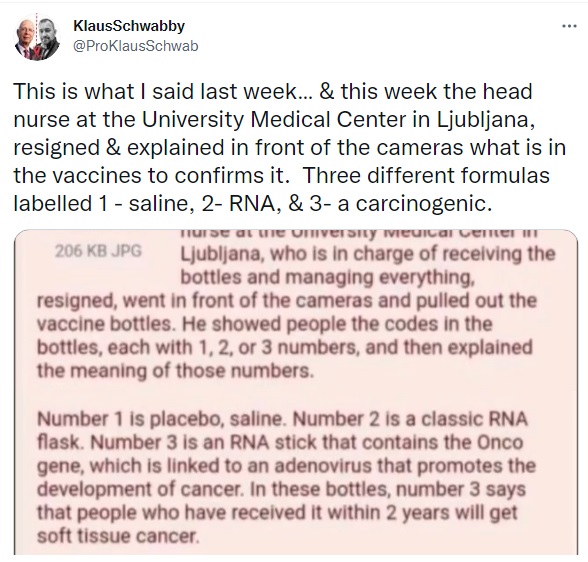Open the attached screenshot image in tweet
Screen dimensions: 588x562
point(296,392)
